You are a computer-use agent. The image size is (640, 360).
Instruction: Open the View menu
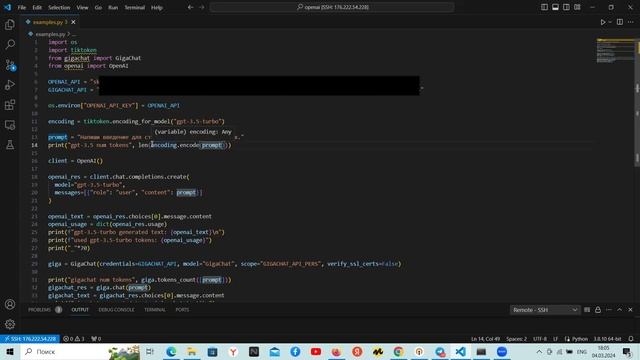coord(82,7)
